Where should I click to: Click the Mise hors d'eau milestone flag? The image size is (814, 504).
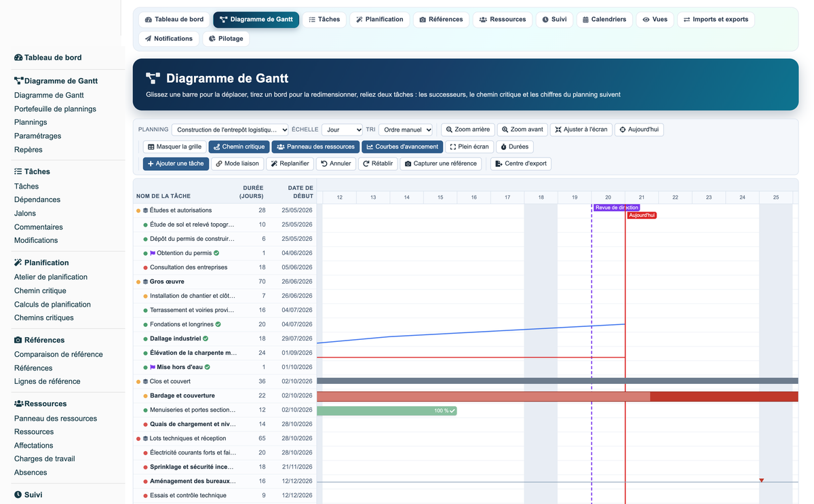[153, 367]
